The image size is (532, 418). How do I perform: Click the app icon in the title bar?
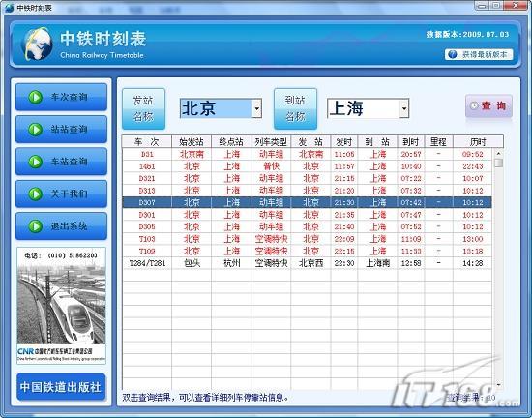(9, 7)
